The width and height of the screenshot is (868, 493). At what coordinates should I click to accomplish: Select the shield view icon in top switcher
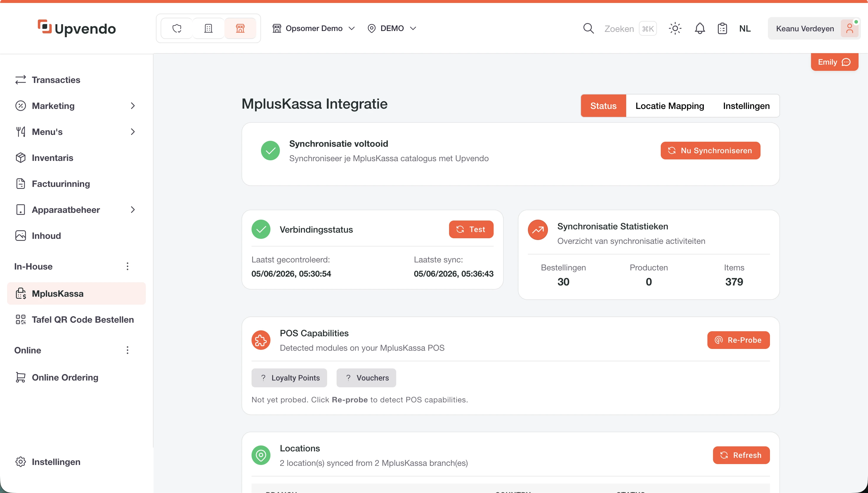coord(177,28)
